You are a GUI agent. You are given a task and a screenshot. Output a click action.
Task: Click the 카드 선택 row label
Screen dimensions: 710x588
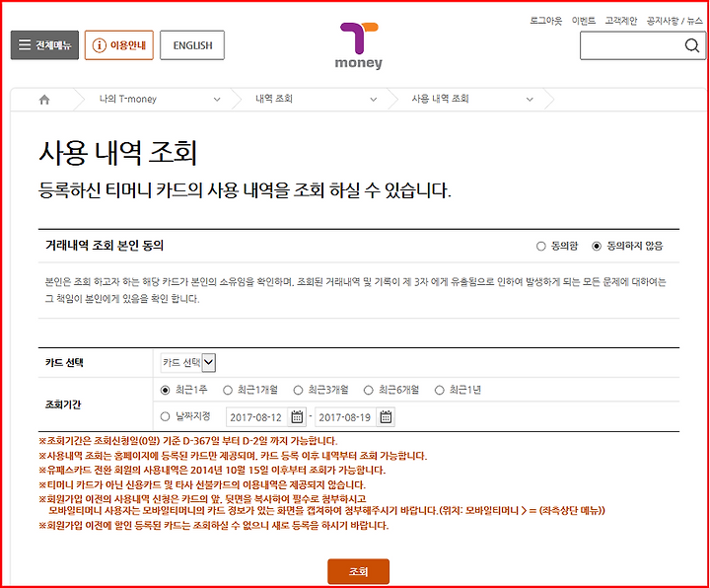64,362
